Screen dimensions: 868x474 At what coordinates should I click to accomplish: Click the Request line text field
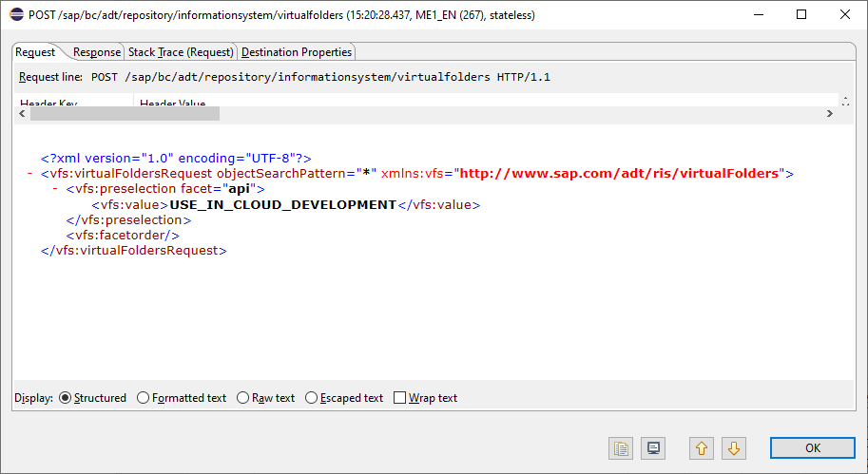pos(320,77)
